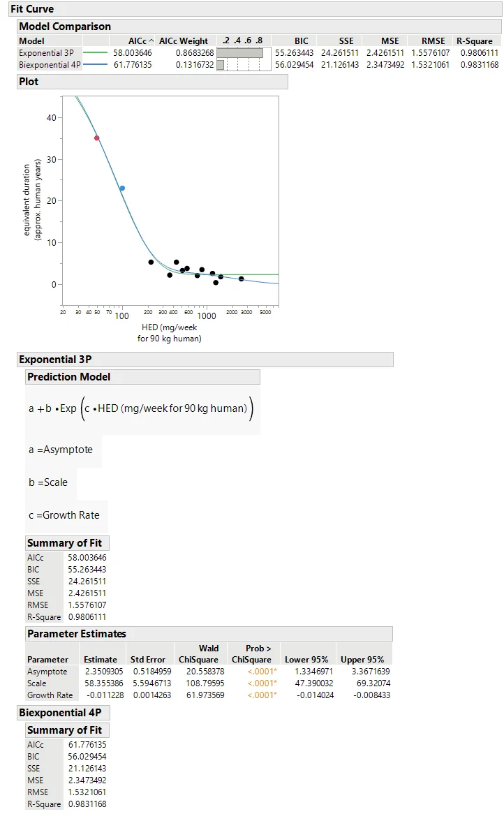Collapse the Model Comparison section header
This screenshot has height=814, width=504.
(64, 27)
